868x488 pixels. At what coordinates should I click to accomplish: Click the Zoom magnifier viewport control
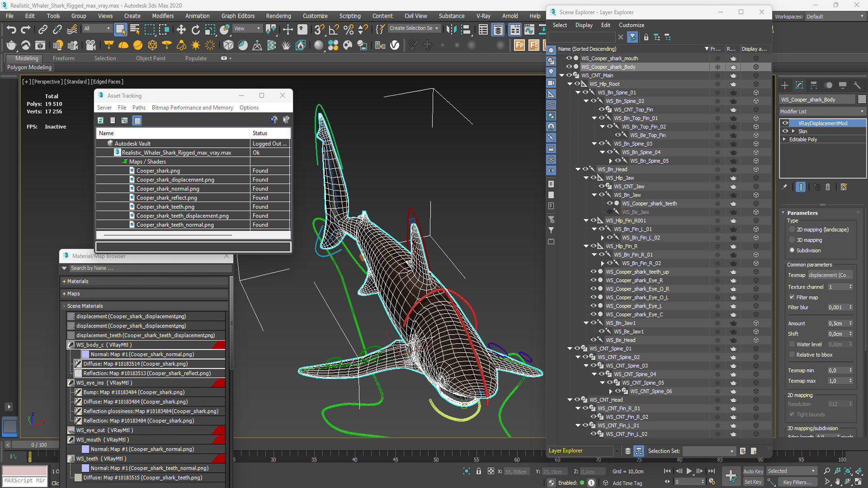tap(827, 471)
